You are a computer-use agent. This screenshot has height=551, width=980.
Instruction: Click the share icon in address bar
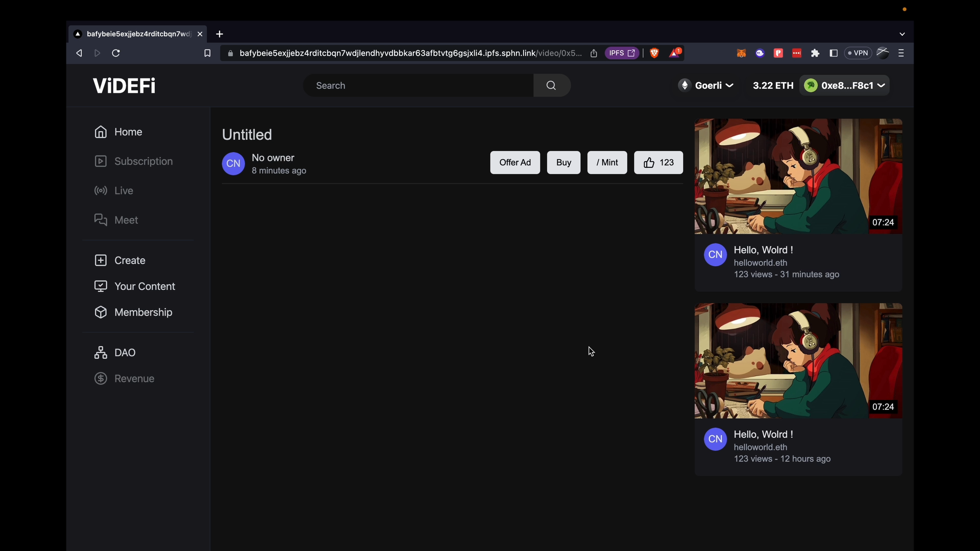pyautogui.click(x=594, y=53)
